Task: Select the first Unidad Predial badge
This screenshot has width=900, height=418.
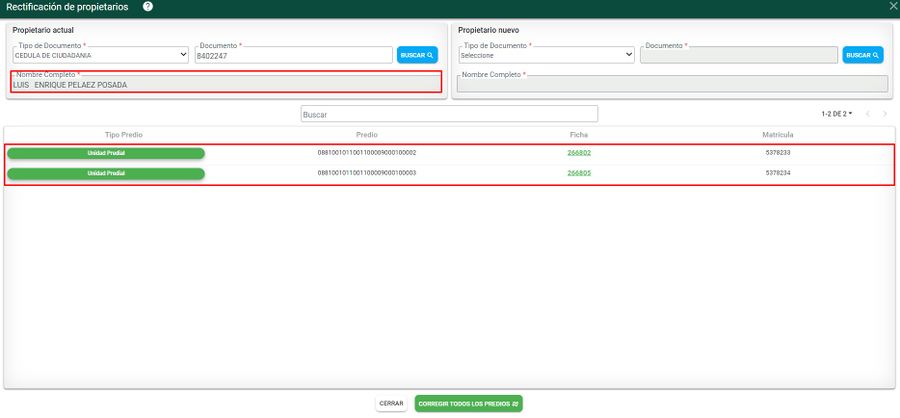Action: (x=106, y=153)
